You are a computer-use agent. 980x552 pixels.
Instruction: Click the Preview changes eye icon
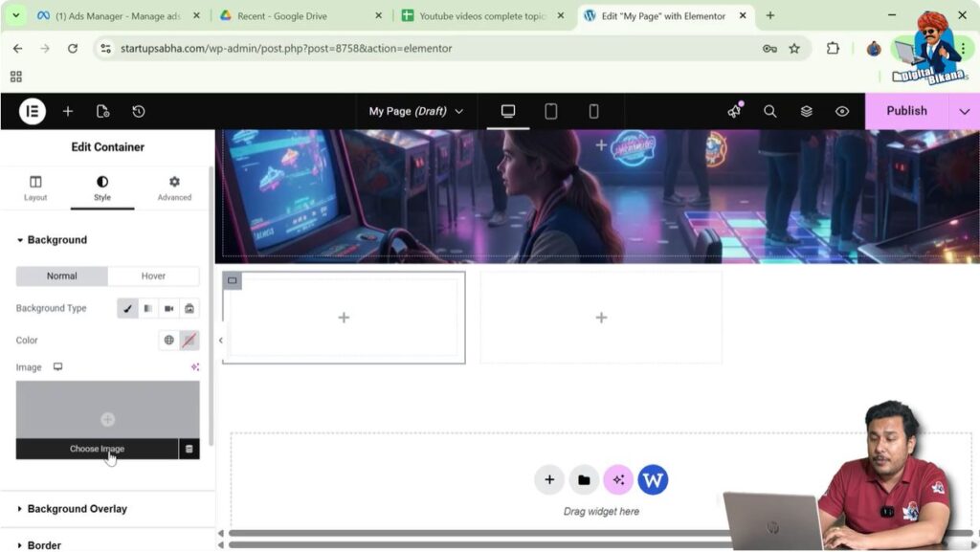coord(841,111)
